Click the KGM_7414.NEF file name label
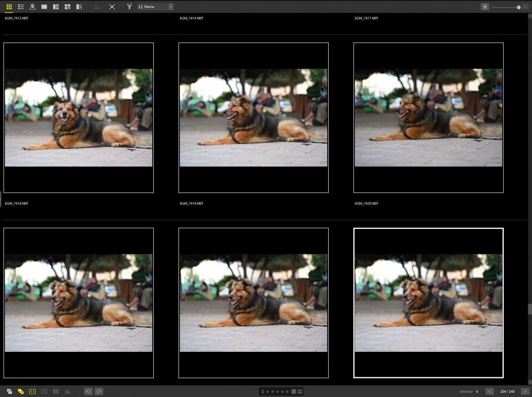Image resolution: width=532 pixels, height=397 pixels. [x=192, y=18]
